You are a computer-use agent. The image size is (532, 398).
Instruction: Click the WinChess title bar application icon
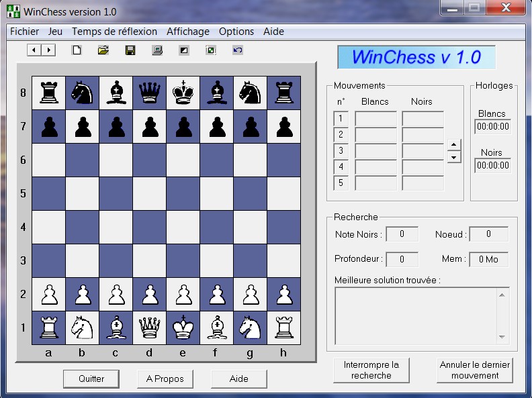coord(13,11)
